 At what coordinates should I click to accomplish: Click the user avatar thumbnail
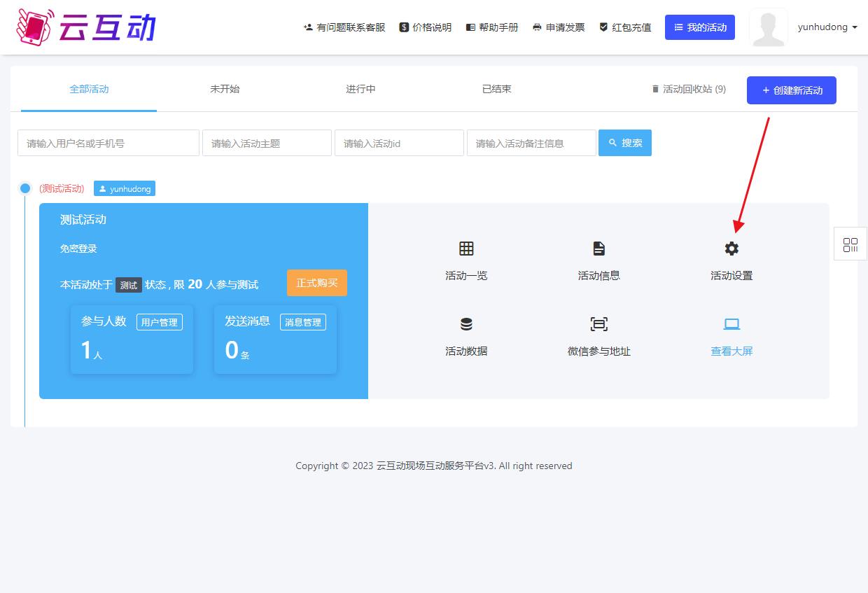coord(769,28)
